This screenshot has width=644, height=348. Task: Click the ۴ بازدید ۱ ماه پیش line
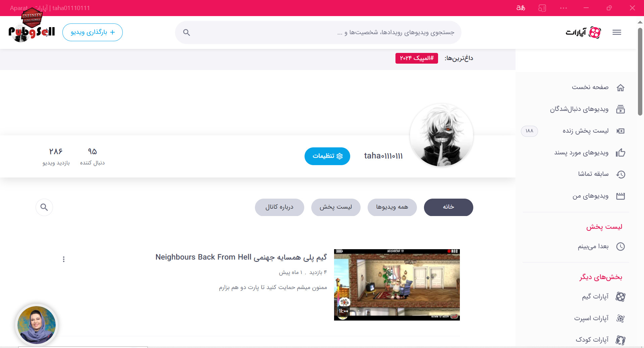[303, 272]
